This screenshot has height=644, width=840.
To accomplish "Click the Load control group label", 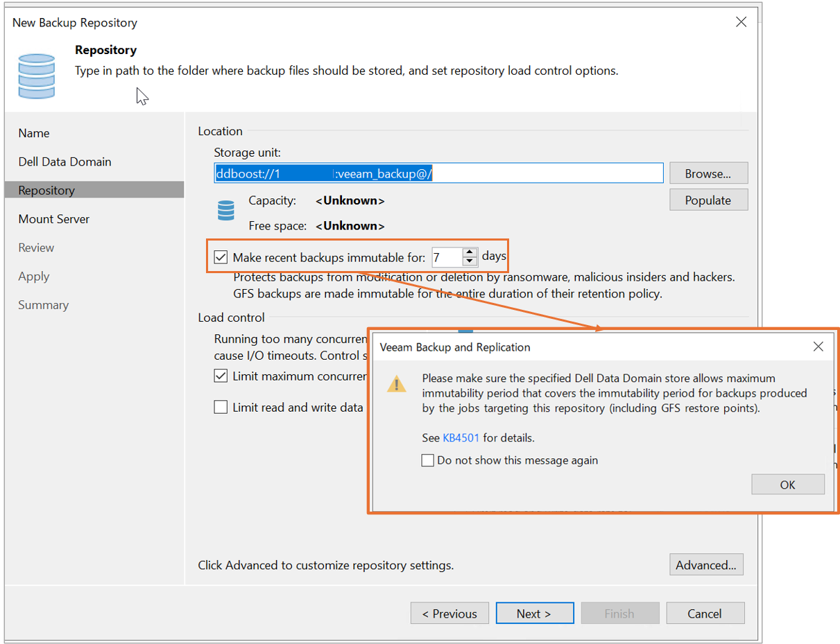I will [x=231, y=317].
